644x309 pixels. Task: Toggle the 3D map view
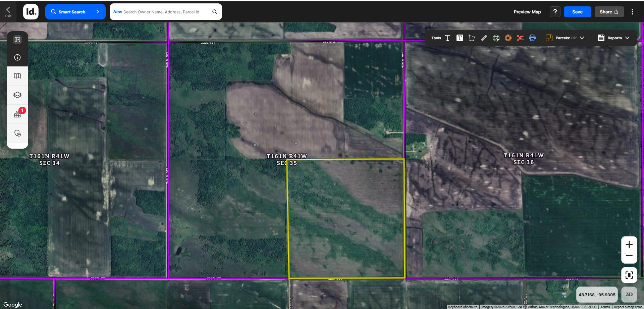[629, 295]
